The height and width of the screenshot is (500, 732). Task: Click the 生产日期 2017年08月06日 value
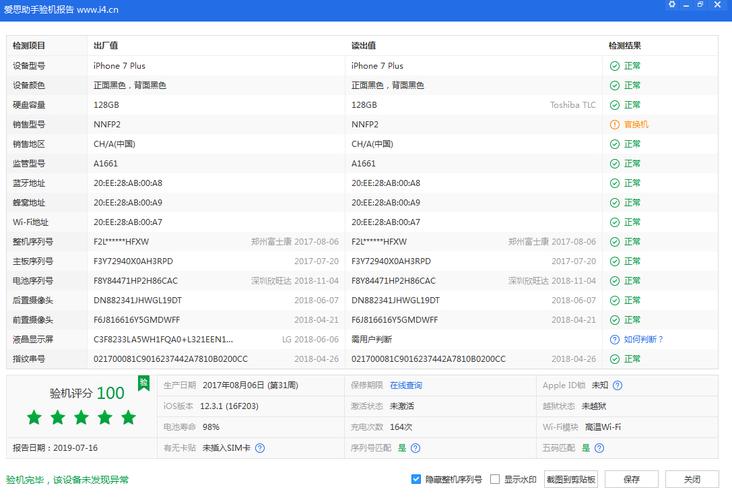click(x=250, y=386)
